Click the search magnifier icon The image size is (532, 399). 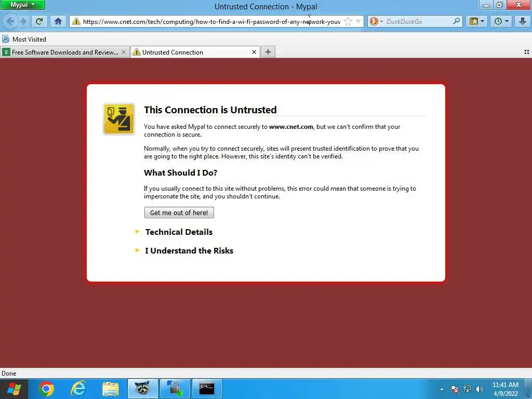coord(457,21)
